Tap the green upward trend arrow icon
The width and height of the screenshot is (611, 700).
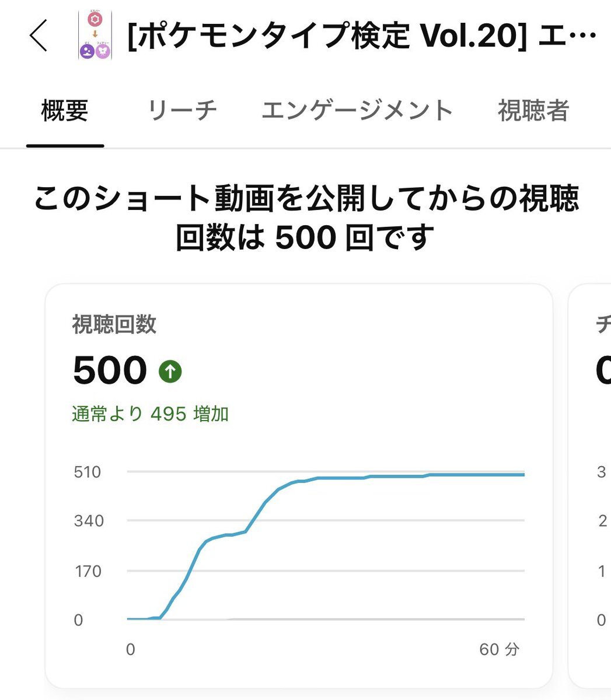(170, 371)
